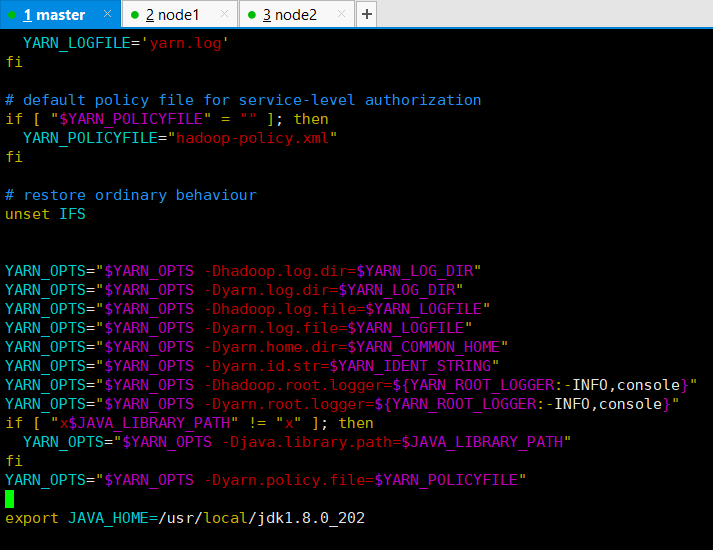The width and height of the screenshot is (713, 550).
Task: Click the export JAVA_HOME line
Action: 185,518
